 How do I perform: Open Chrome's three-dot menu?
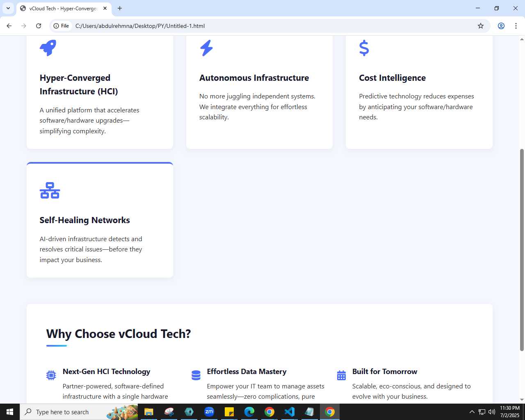[516, 26]
